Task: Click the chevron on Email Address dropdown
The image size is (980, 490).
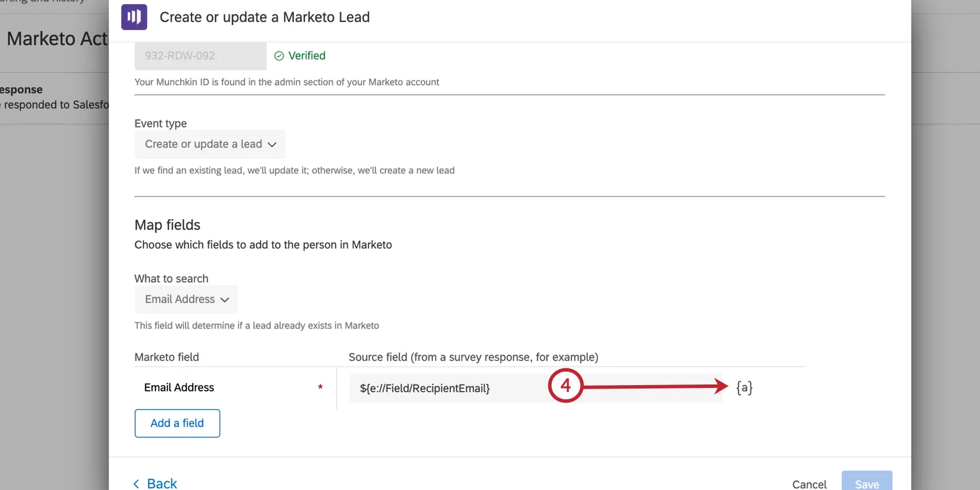Action: pos(225,300)
